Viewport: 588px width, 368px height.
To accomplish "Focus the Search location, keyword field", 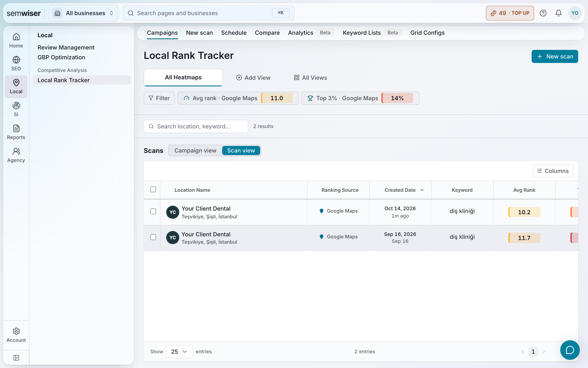I will point(196,126).
